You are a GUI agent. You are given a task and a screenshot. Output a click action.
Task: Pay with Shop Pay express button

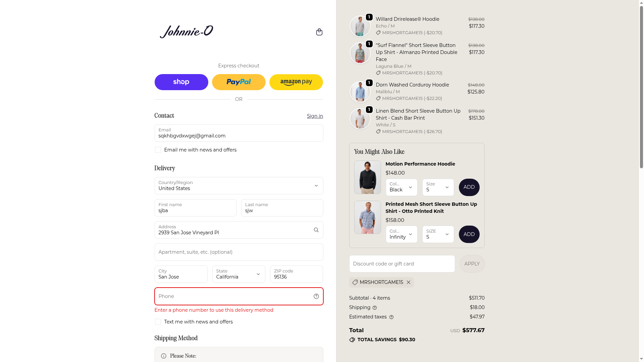pyautogui.click(x=181, y=82)
